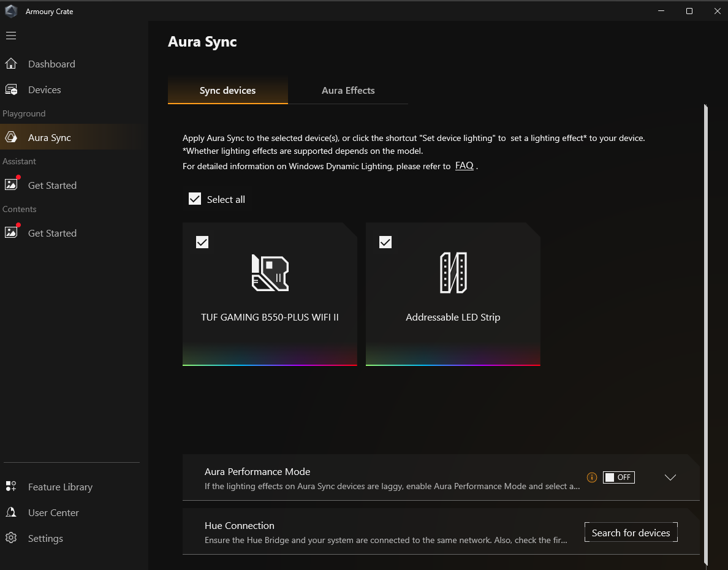The image size is (728, 570).
Task: Click the info icon beside Aura Performance Mode
Action: tap(591, 477)
